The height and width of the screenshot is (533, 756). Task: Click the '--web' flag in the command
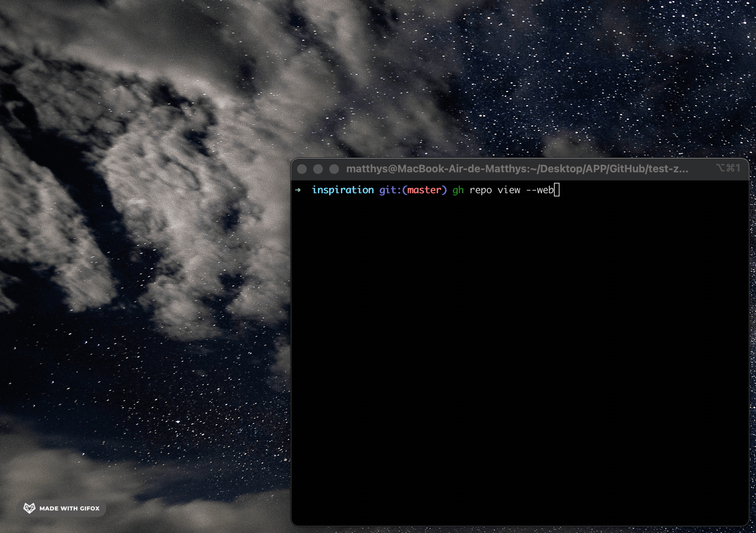[x=540, y=190]
